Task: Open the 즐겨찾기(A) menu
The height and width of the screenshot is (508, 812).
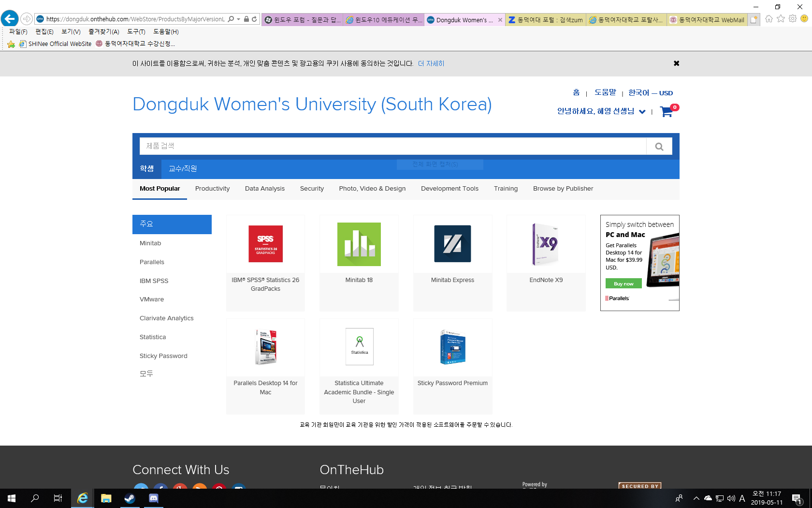Action: pyautogui.click(x=104, y=31)
